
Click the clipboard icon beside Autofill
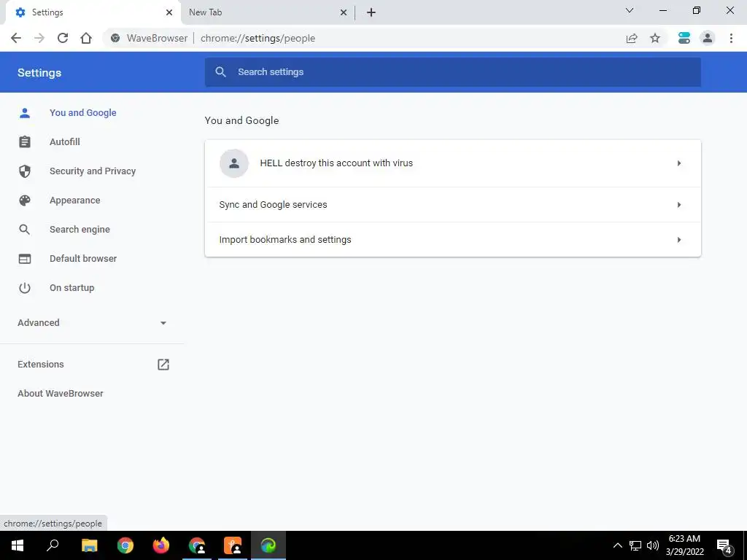click(25, 142)
